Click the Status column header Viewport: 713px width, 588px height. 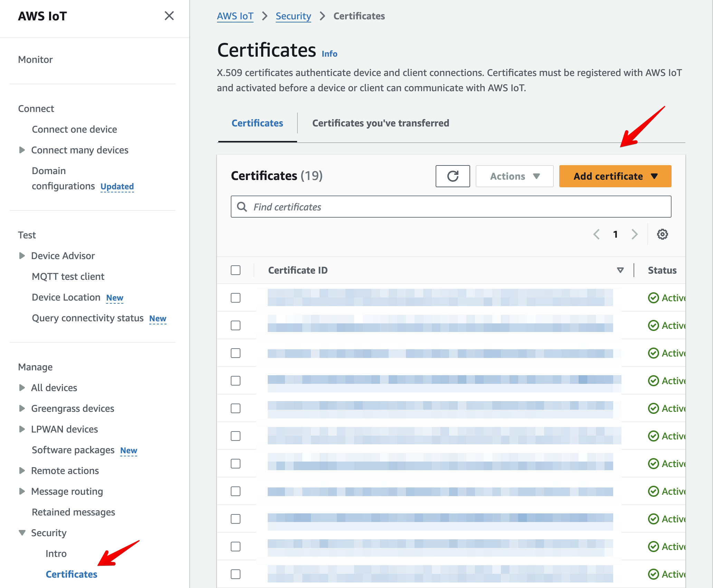(662, 270)
